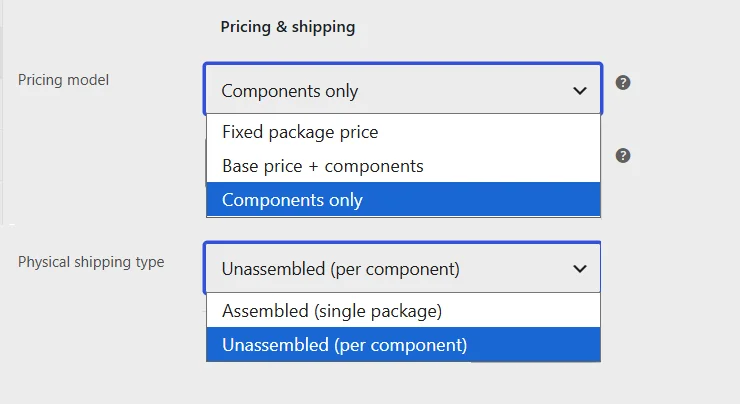Click the Pricing model select box
This screenshot has width=740, height=404.
(403, 89)
